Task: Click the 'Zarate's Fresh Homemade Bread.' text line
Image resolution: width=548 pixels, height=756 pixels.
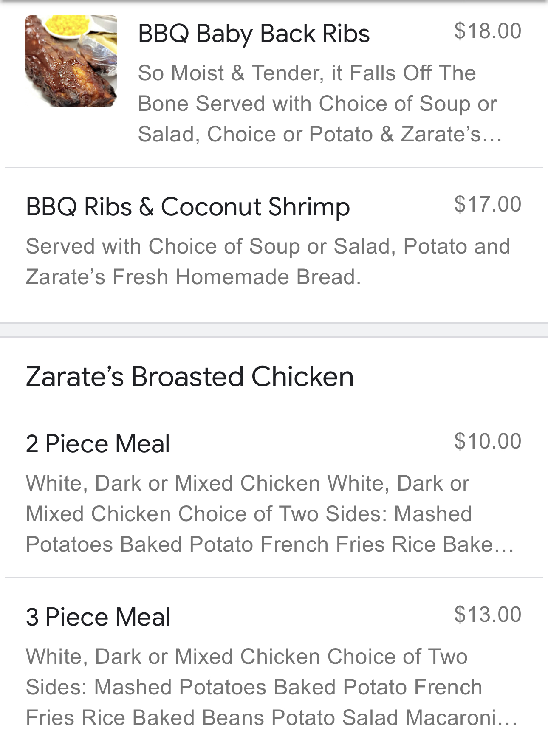Action: 193,277
